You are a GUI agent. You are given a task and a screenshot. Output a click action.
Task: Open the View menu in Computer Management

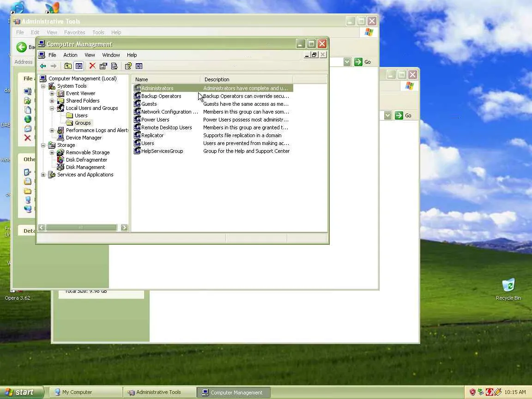click(x=90, y=55)
